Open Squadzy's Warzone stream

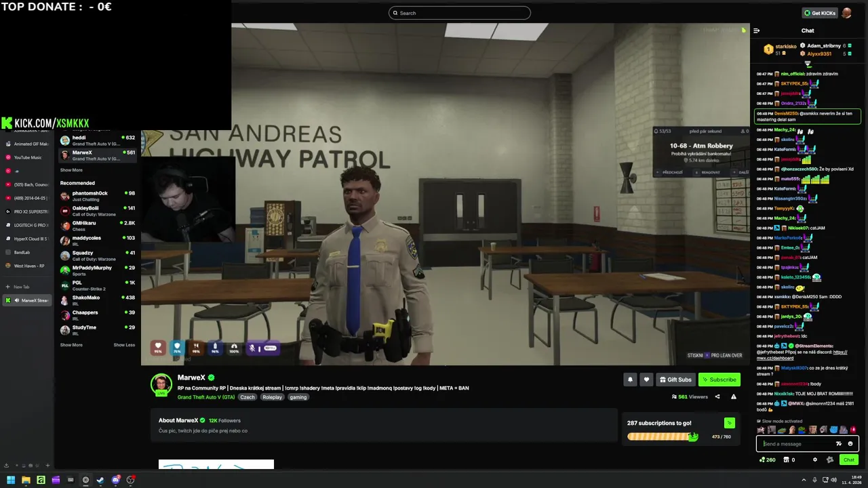(x=98, y=256)
